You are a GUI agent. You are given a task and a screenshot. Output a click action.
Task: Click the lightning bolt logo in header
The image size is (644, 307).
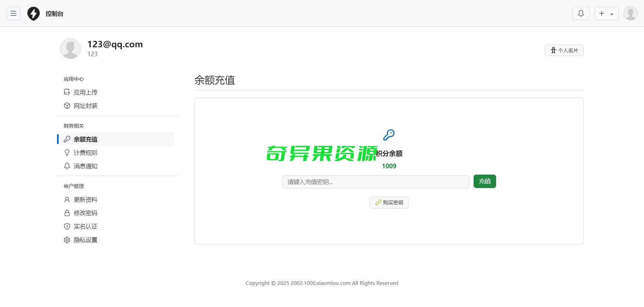pos(33,13)
